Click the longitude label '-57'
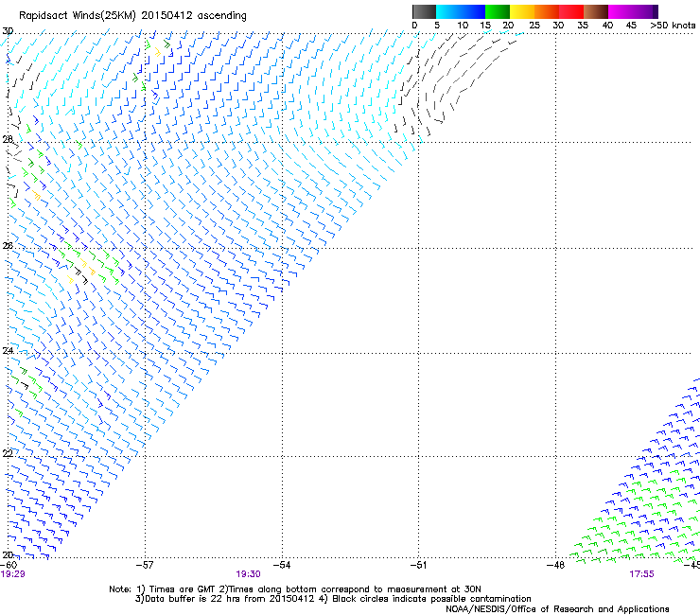Viewport: 700px width, 615px height. [145, 565]
